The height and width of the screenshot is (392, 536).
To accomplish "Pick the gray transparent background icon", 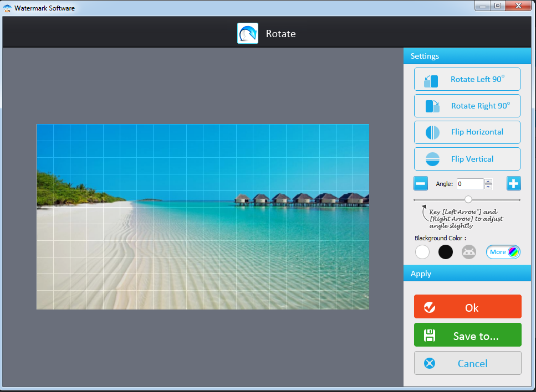I will tap(469, 252).
